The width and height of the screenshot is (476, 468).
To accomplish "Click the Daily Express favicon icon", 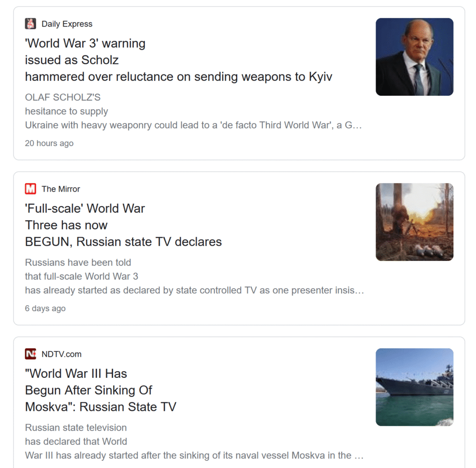I will [30, 24].
